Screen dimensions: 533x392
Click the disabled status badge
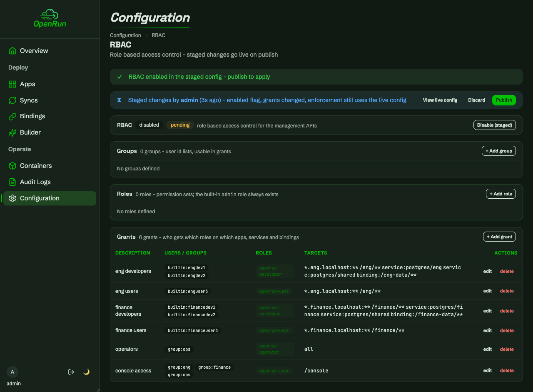pyautogui.click(x=149, y=125)
